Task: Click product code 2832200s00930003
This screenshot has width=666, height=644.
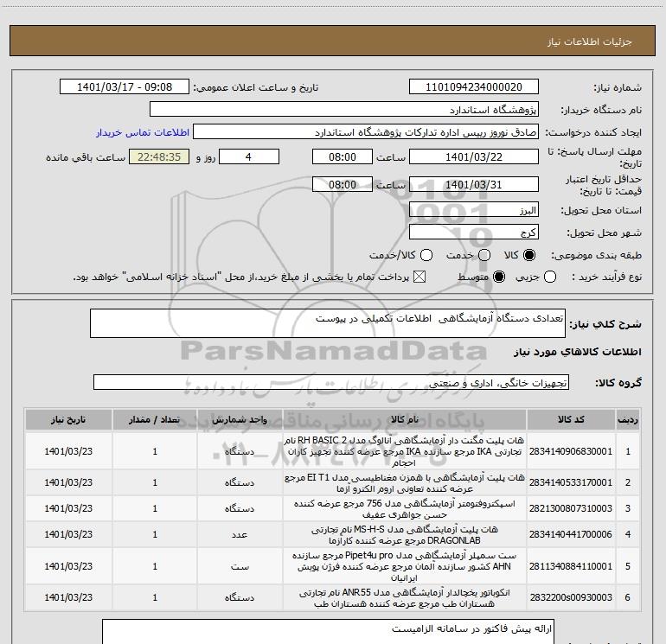Action: point(571,597)
